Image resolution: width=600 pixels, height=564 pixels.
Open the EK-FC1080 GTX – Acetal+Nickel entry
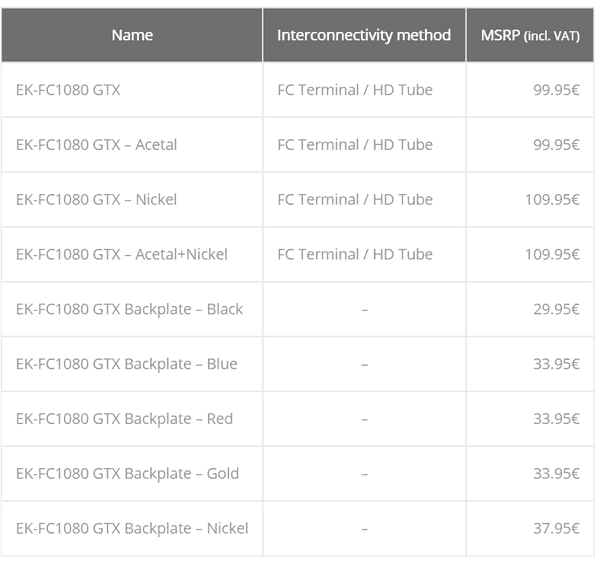coord(122,254)
